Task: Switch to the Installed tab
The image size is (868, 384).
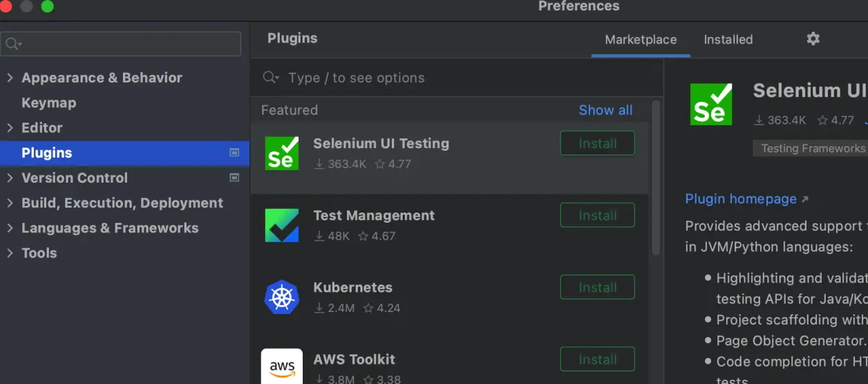Action: [x=728, y=39]
